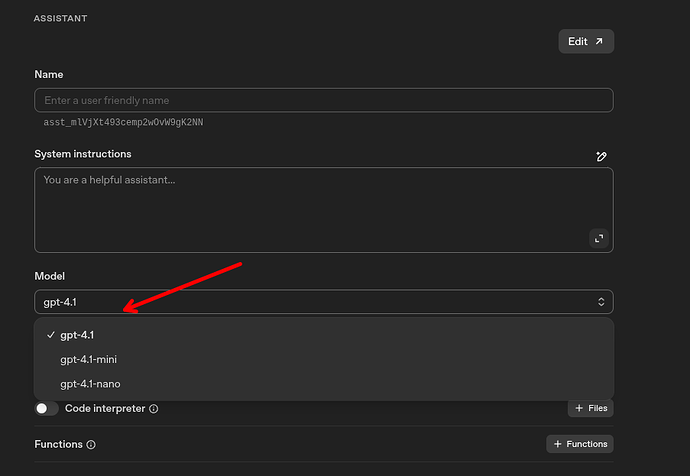Enable the Code interpreter toggle
The height and width of the screenshot is (476, 690).
(46, 408)
